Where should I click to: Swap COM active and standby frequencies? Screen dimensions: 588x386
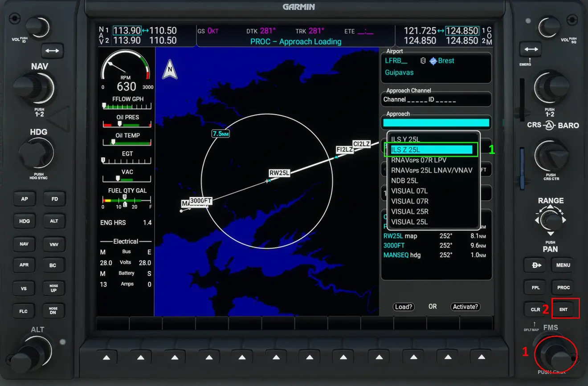click(530, 49)
